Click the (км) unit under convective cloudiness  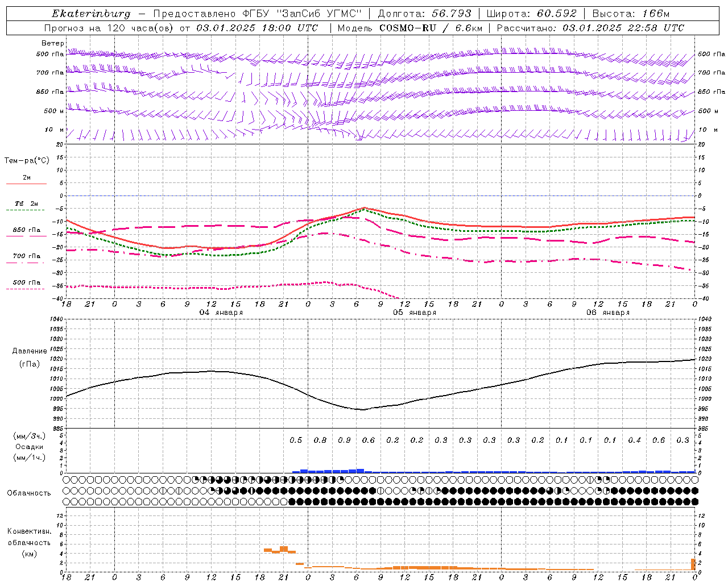[29, 554]
